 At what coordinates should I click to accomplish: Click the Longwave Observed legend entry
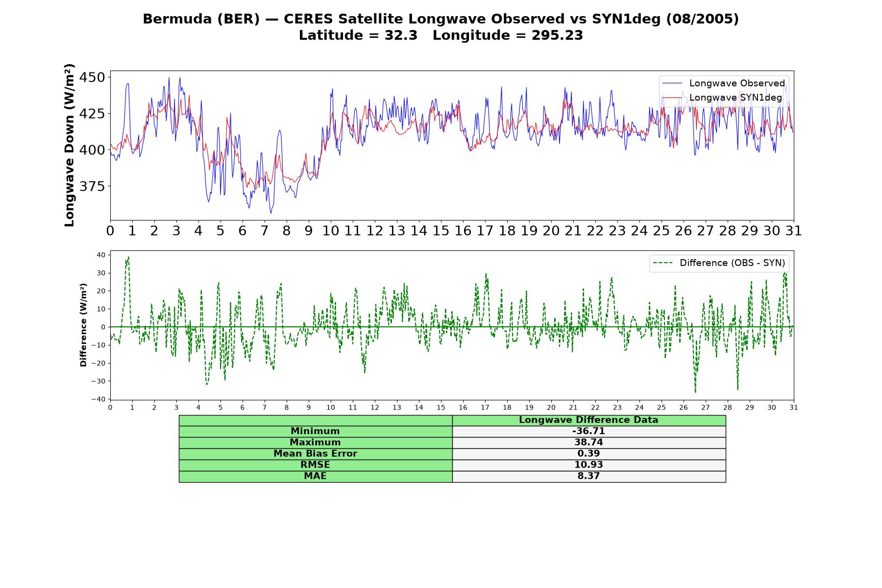[x=723, y=83]
